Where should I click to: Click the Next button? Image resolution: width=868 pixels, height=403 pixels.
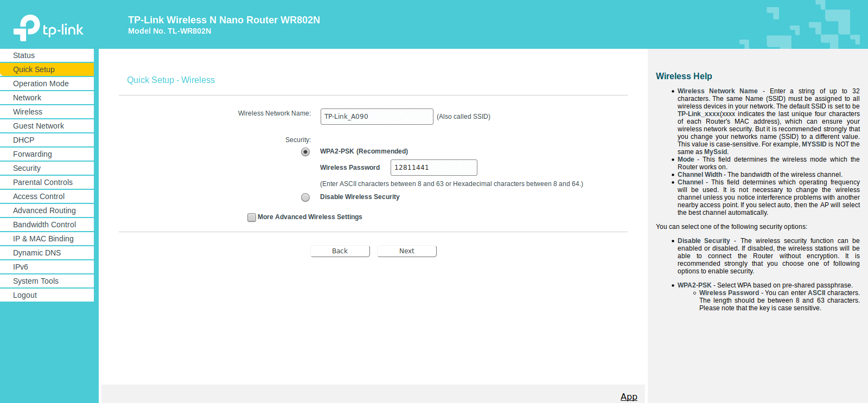pos(407,251)
